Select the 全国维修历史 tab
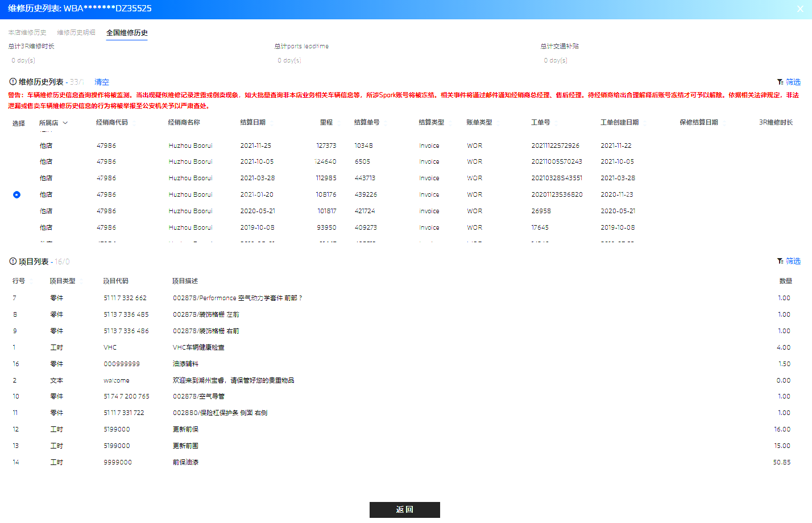 click(x=127, y=33)
